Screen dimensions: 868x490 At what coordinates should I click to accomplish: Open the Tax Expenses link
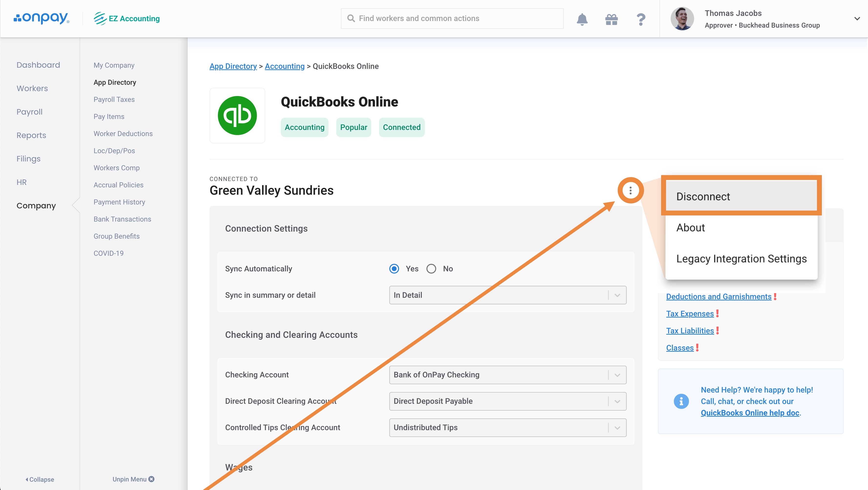pyautogui.click(x=690, y=314)
